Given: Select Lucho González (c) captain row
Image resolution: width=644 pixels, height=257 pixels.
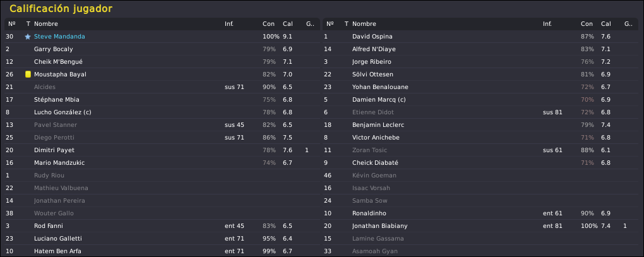Looking at the screenshot, I should pyautogui.click(x=162, y=112).
